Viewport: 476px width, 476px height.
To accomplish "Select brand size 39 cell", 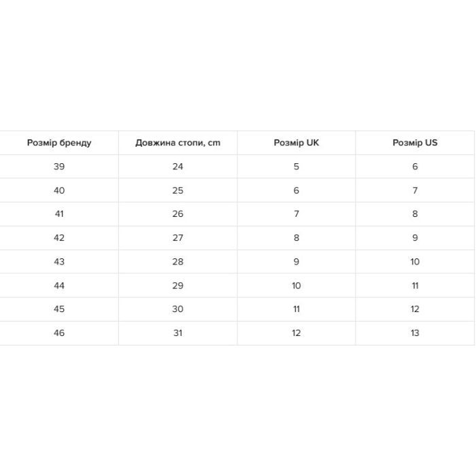I will [59, 167].
